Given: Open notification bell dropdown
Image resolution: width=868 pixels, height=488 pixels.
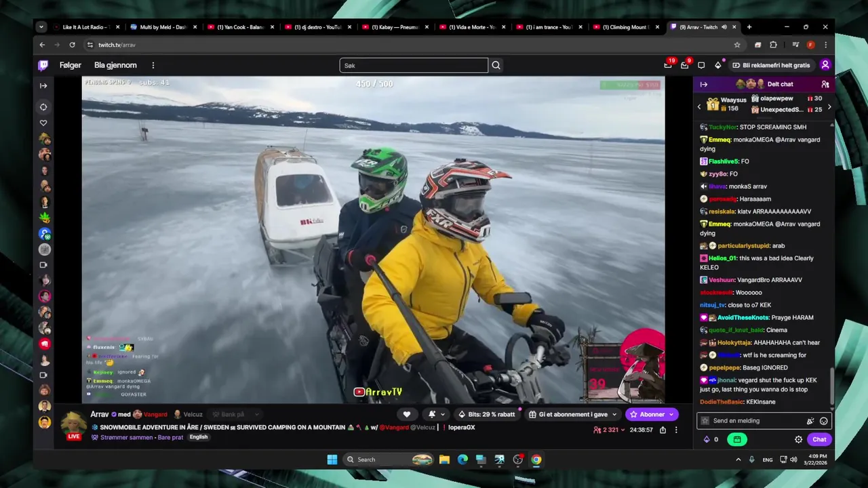Looking at the screenshot, I should click(x=436, y=414).
